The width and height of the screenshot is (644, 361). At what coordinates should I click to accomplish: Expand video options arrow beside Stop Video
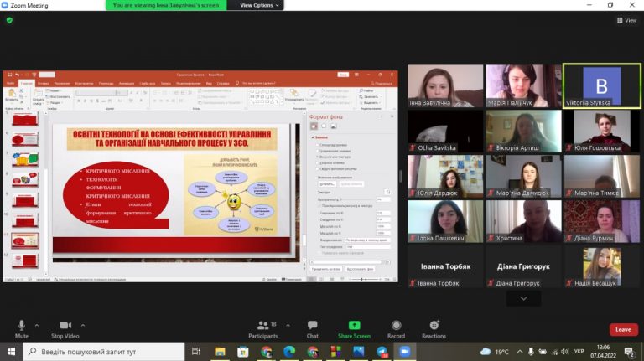pyautogui.click(x=83, y=325)
